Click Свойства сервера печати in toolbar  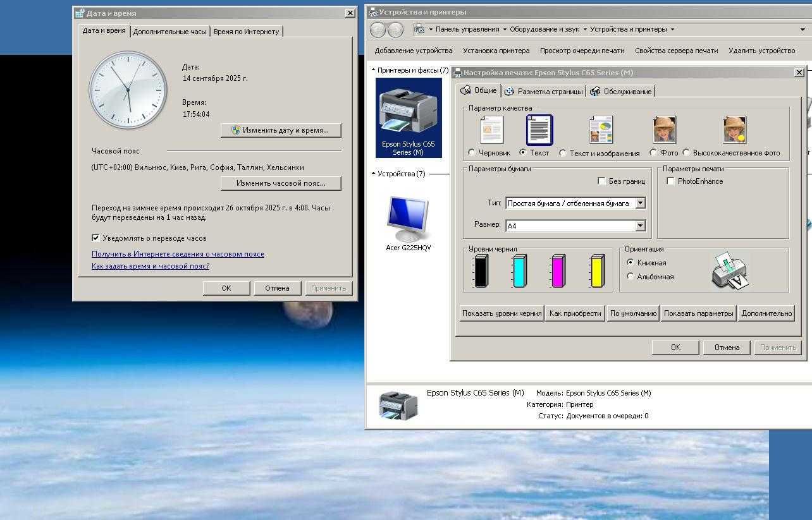[x=677, y=51]
